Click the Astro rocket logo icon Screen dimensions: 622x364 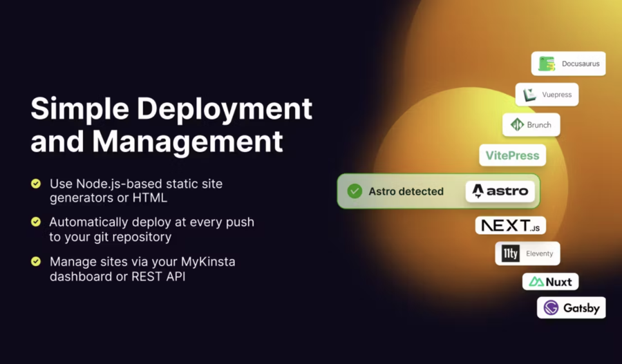coord(478,191)
